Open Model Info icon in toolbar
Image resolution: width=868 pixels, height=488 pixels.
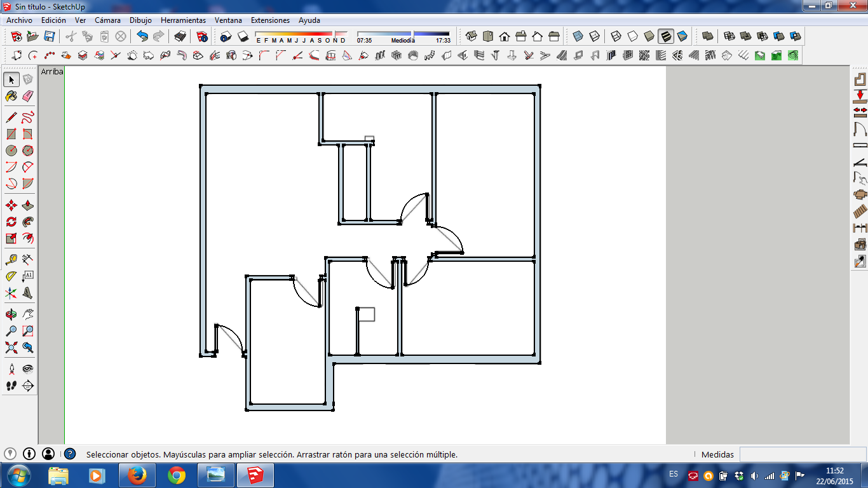[x=202, y=36]
